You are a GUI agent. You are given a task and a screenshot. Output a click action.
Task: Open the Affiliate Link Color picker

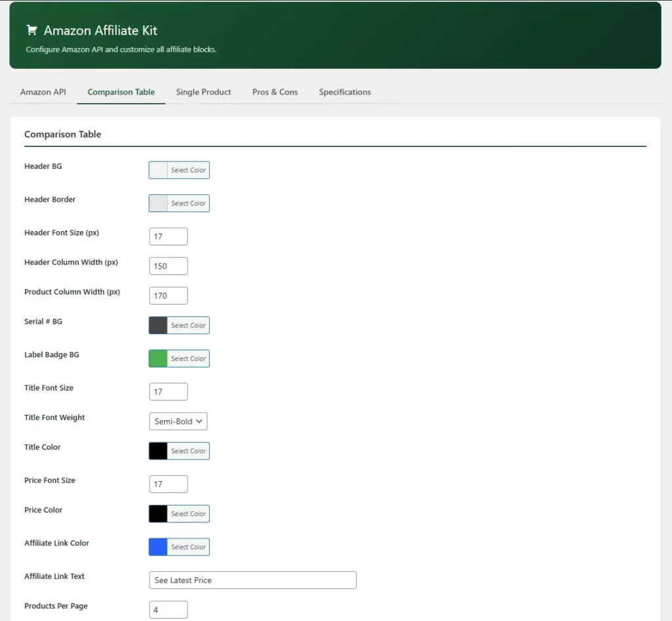point(178,546)
